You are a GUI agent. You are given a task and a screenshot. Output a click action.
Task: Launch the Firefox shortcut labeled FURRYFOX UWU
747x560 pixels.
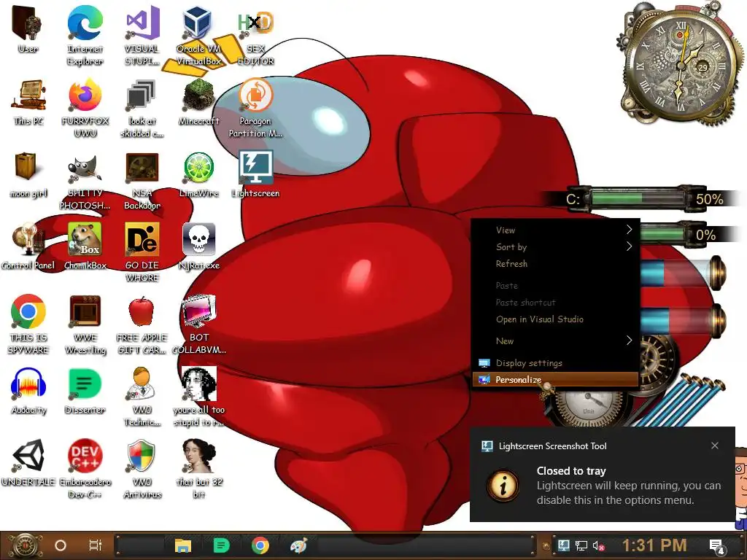tap(85, 109)
